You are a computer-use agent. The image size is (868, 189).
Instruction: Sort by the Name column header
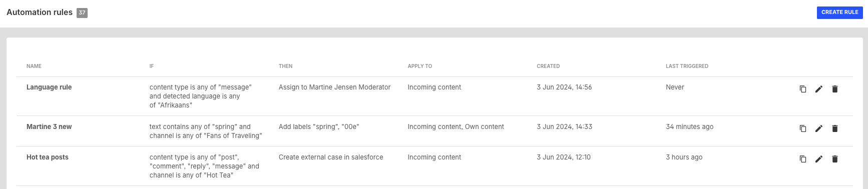click(34, 66)
